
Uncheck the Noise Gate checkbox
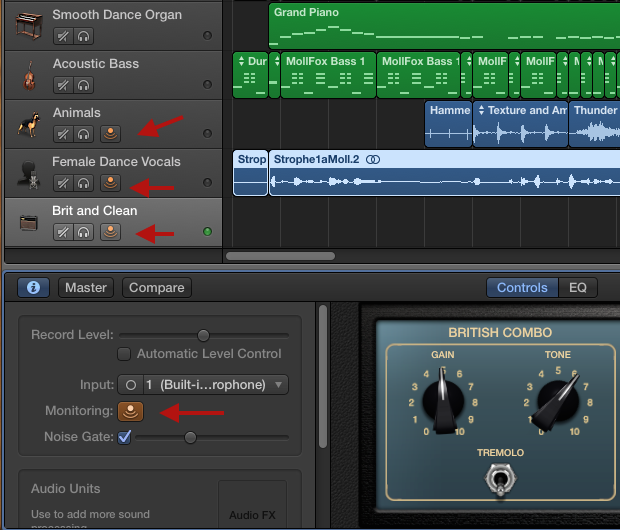point(124,437)
